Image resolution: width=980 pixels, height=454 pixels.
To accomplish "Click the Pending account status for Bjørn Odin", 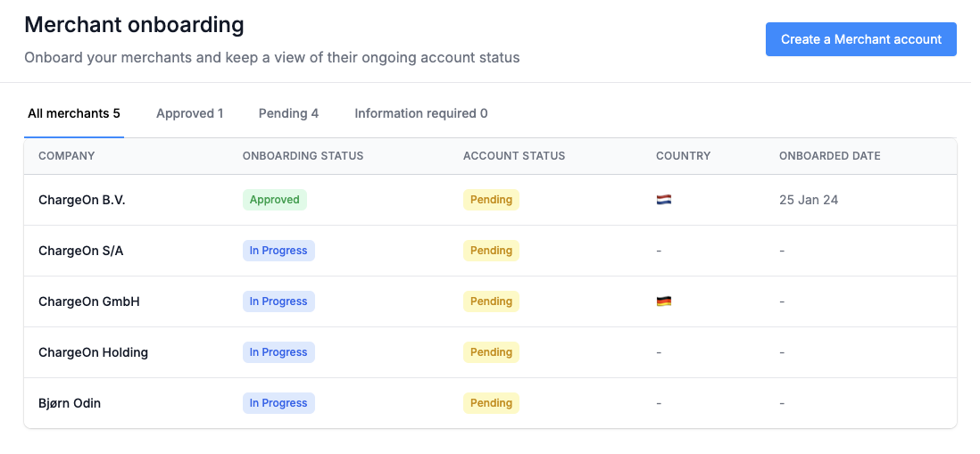I will 491,403.
